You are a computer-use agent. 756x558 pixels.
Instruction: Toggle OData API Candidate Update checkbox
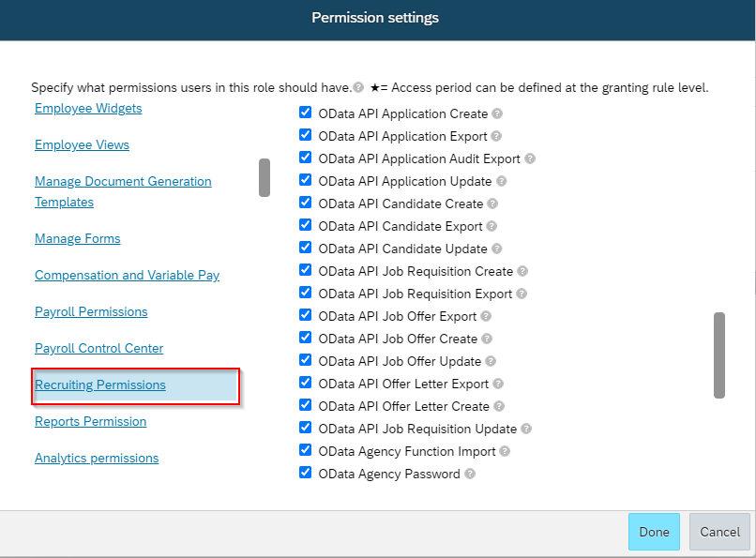tap(305, 248)
